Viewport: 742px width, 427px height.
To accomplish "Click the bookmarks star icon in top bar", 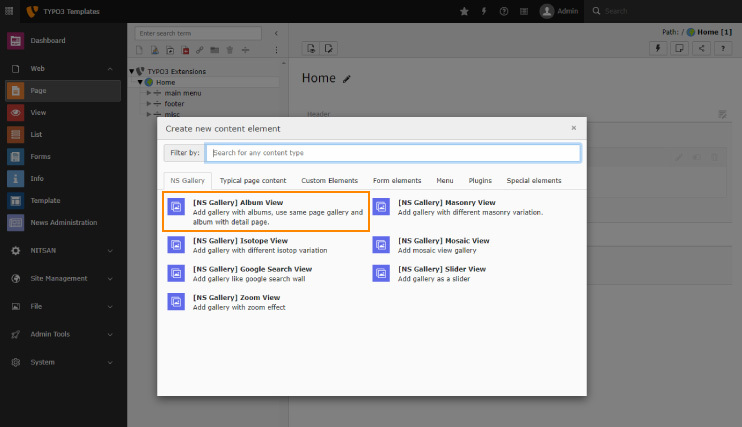I will pyautogui.click(x=464, y=11).
